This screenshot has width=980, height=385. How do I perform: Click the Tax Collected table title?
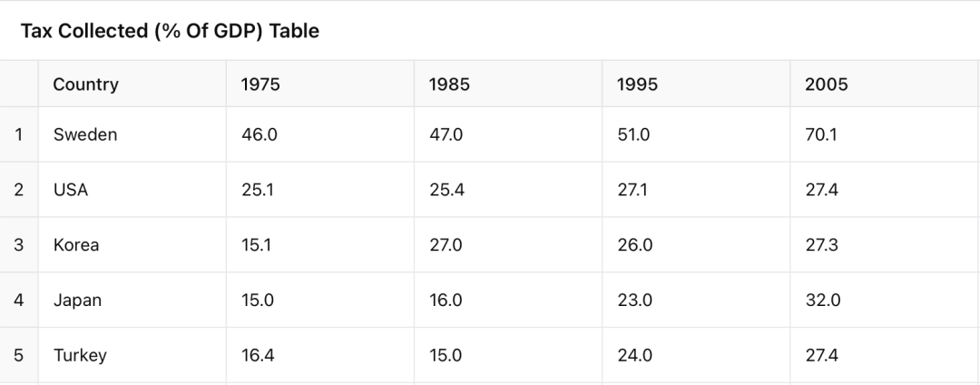170,32
